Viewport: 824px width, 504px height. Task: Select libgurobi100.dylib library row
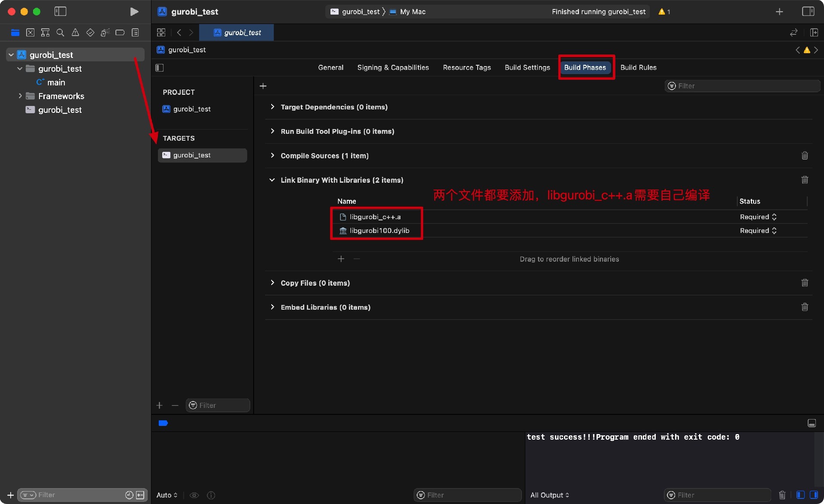click(570, 231)
